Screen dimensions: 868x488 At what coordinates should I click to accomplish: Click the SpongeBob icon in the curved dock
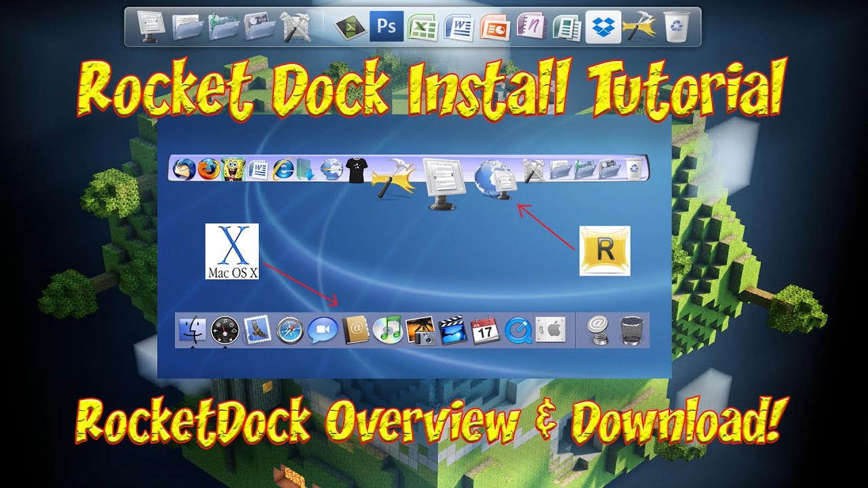[x=233, y=169]
